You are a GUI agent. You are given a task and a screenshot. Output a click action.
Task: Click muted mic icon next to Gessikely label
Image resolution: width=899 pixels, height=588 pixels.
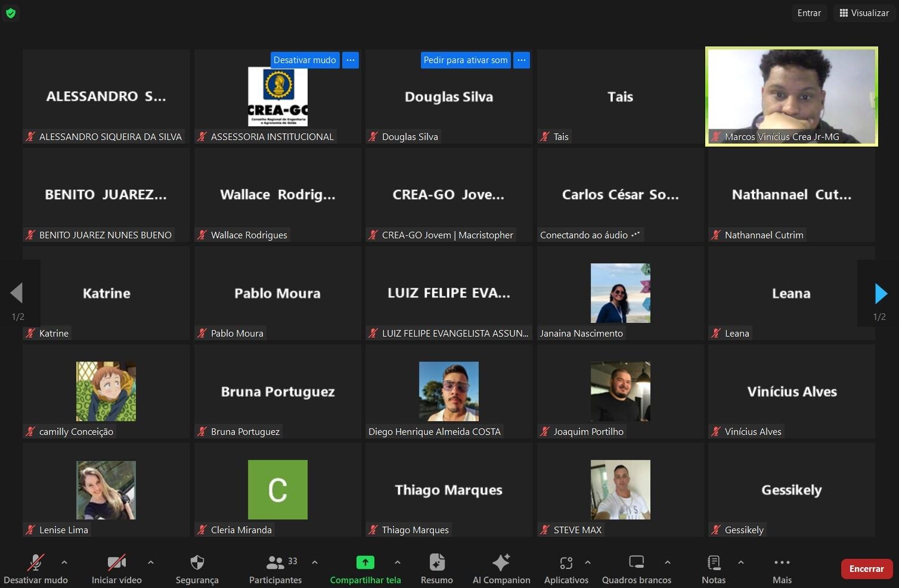click(716, 530)
